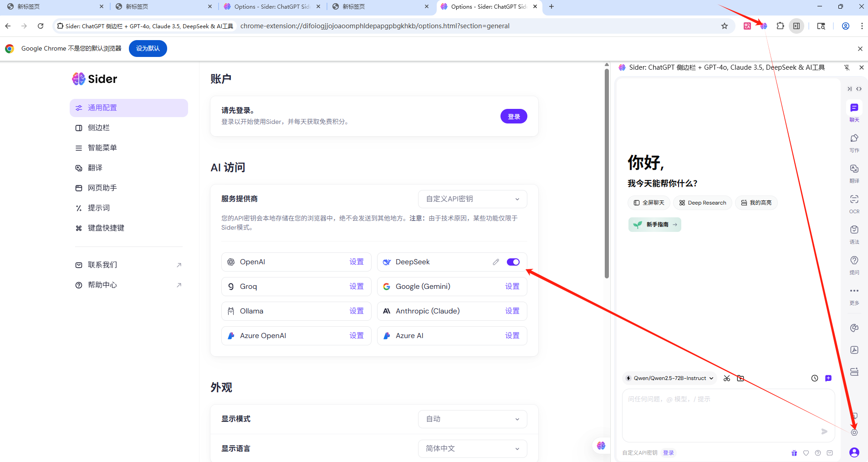Unpin the Sider side panel
The height and width of the screenshot is (462, 868).
pyautogui.click(x=847, y=67)
